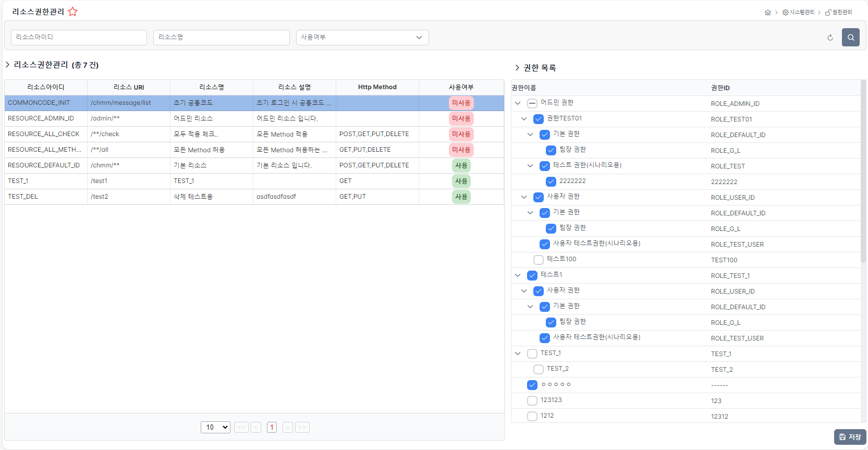Select the RESOURCE_ALL_CHECK row
868x450 pixels.
click(x=254, y=134)
